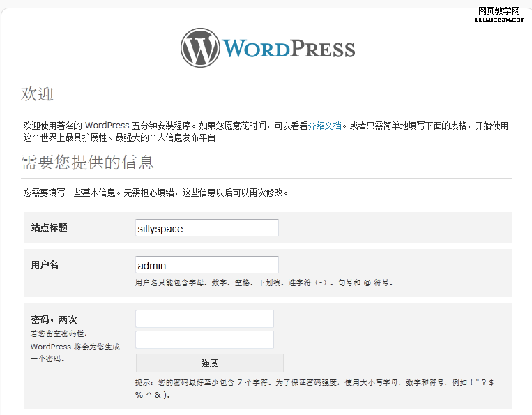Screen dimensions: 532x415
Task: Click the 强度 password strength indicator
Action: point(209,363)
